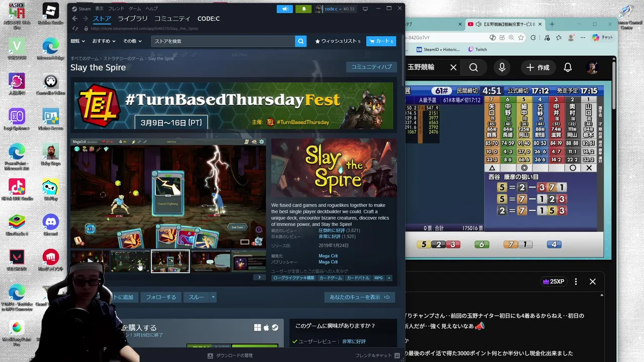This screenshot has width=644, height=362.
Task: Click スルー button
Action: [196, 297]
